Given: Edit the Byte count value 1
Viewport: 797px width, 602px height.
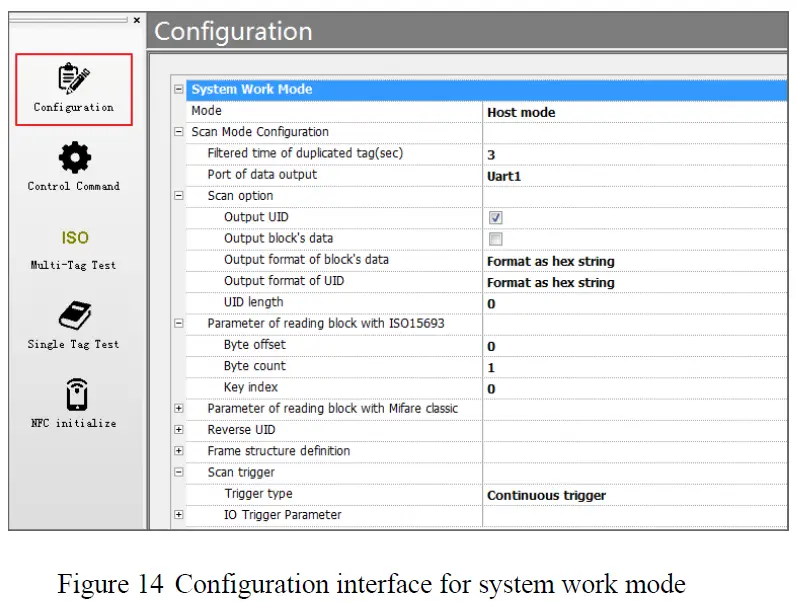Looking at the screenshot, I should pos(491,368).
